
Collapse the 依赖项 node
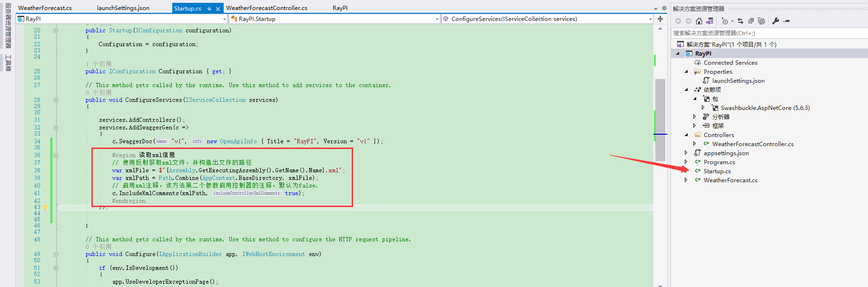click(x=686, y=89)
